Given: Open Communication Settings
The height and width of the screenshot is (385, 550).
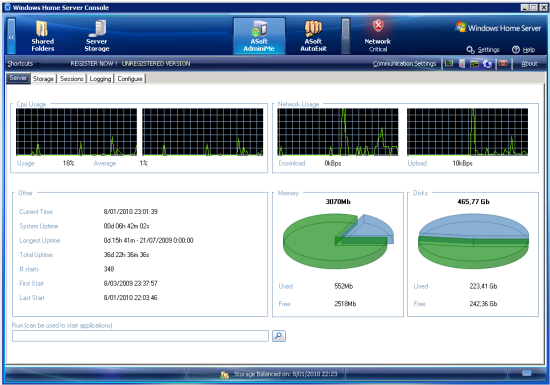Looking at the screenshot, I should click(404, 63).
